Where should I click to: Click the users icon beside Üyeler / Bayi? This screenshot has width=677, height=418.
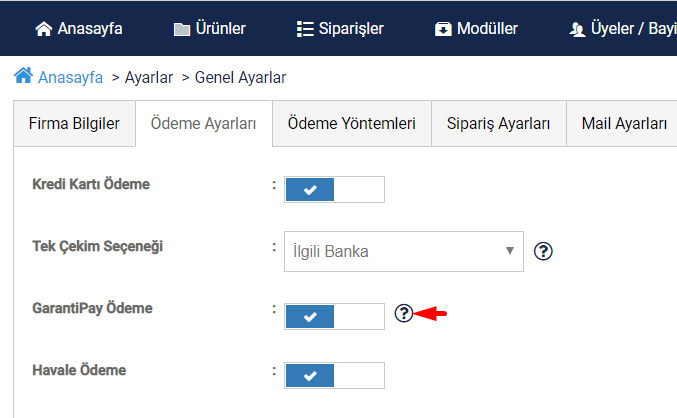click(577, 29)
